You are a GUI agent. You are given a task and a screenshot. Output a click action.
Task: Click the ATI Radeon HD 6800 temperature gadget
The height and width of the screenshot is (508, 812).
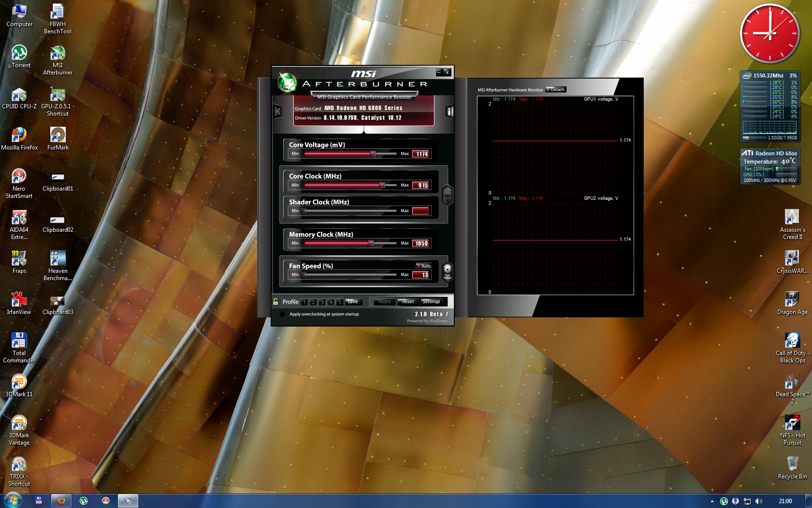point(770,166)
